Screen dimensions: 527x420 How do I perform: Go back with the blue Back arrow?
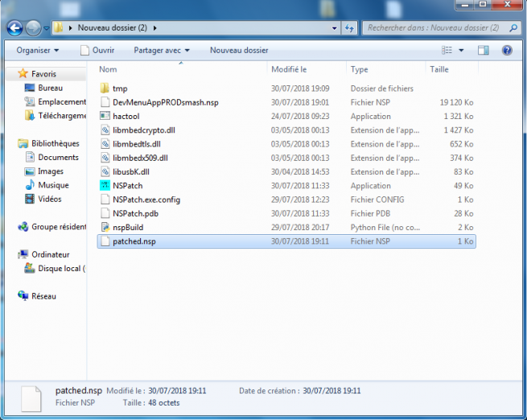14,28
